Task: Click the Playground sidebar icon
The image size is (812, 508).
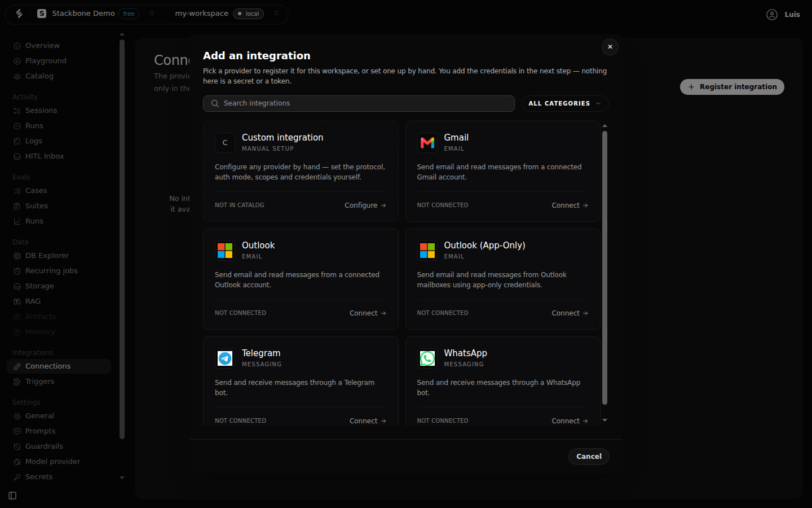Action: (17, 61)
